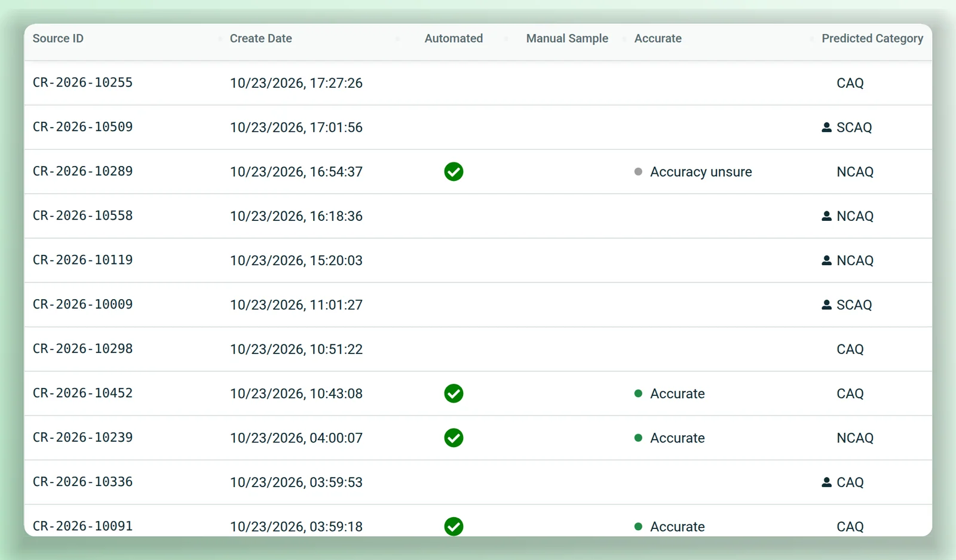This screenshot has width=956, height=560.
Task: Select source ID CR-2026-10239
Action: coord(82,438)
